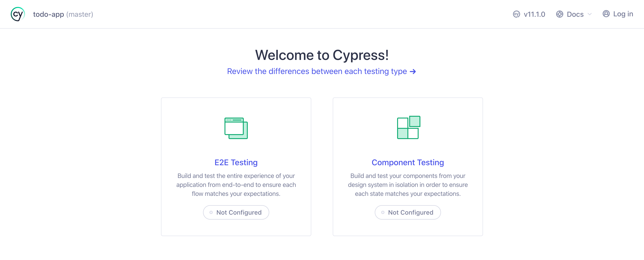Open the Docs dropdown menu
This screenshot has width=644, height=260.
575,14
